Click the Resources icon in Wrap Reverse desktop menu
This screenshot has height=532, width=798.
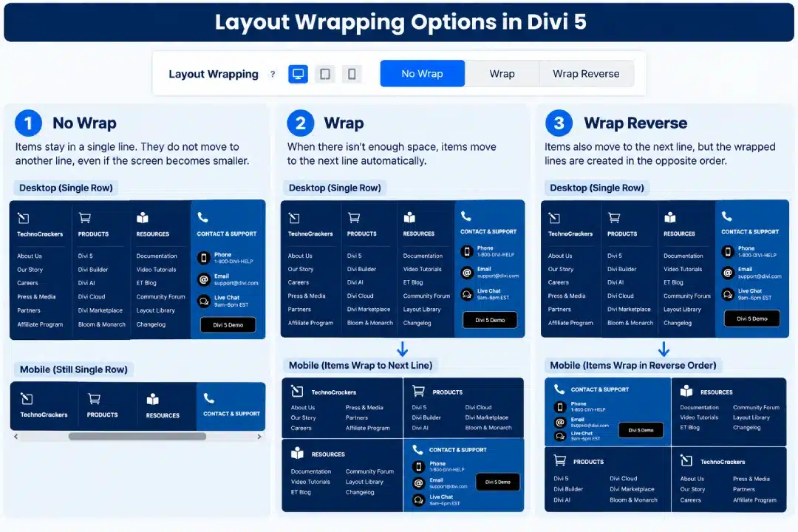pos(669,218)
